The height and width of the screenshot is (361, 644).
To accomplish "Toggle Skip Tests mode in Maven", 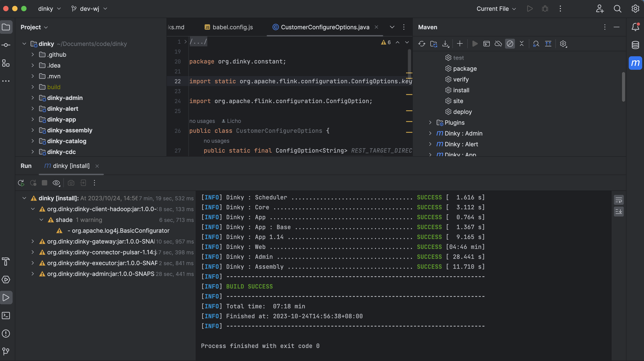I will (510, 44).
